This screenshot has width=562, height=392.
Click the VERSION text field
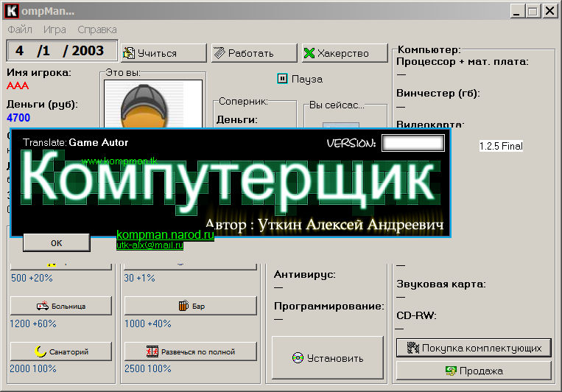413,143
